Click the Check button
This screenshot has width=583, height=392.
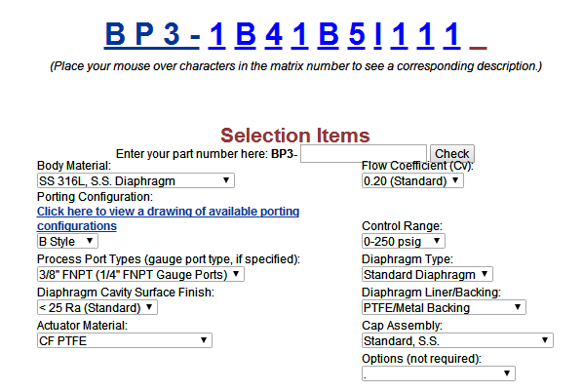451,154
